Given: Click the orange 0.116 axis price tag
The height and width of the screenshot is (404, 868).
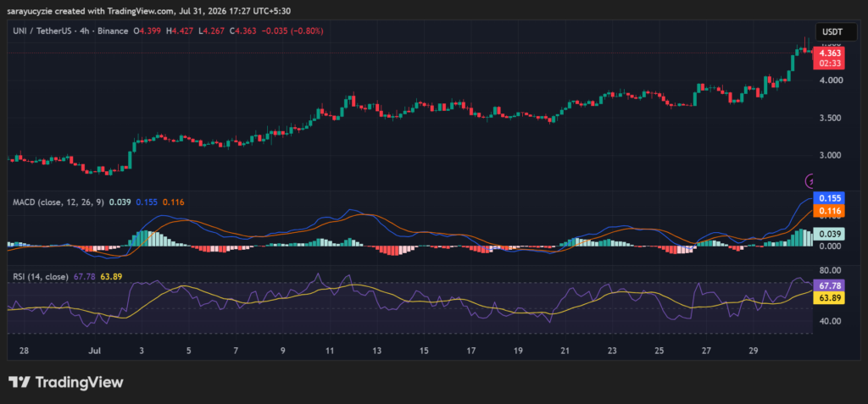Looking at the screenshot, I should point(829,211).
